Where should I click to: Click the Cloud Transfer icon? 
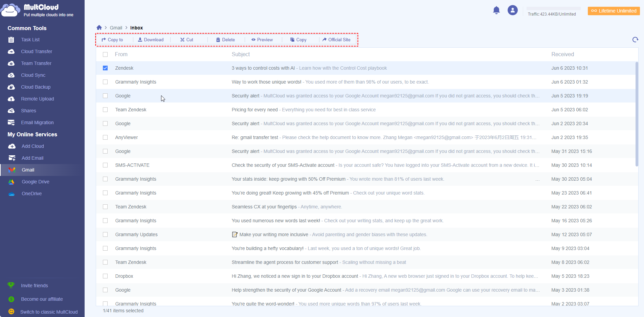coord(11,51)
